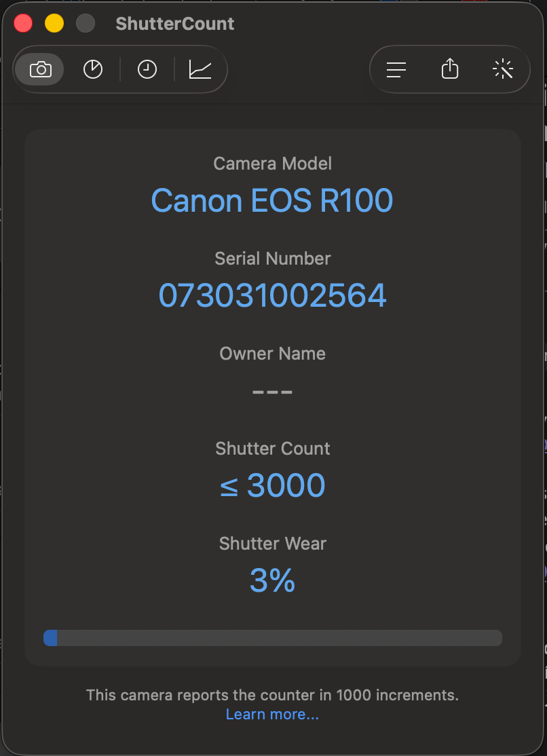Expand additional info via Learn more link

(x=272, y=714)
